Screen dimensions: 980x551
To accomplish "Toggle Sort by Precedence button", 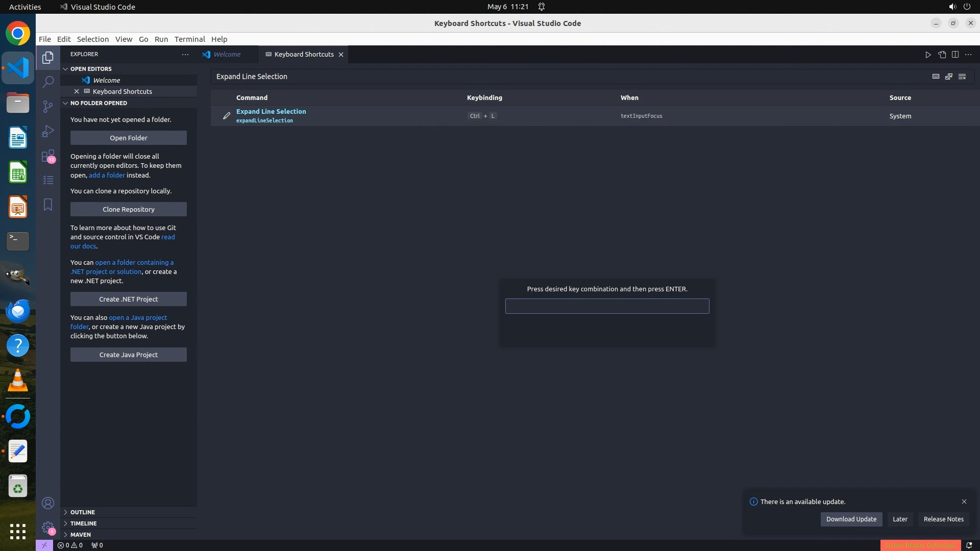I will (949, 77).
